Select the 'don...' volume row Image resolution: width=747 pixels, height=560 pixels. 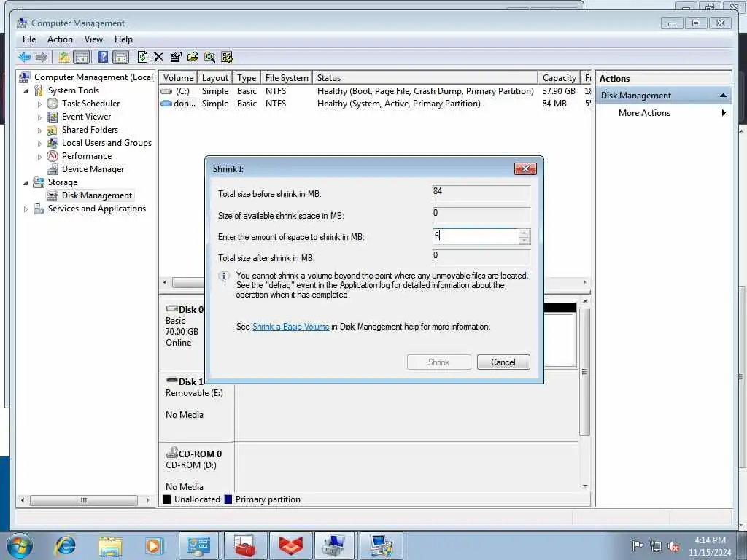(x=374, y=104)
